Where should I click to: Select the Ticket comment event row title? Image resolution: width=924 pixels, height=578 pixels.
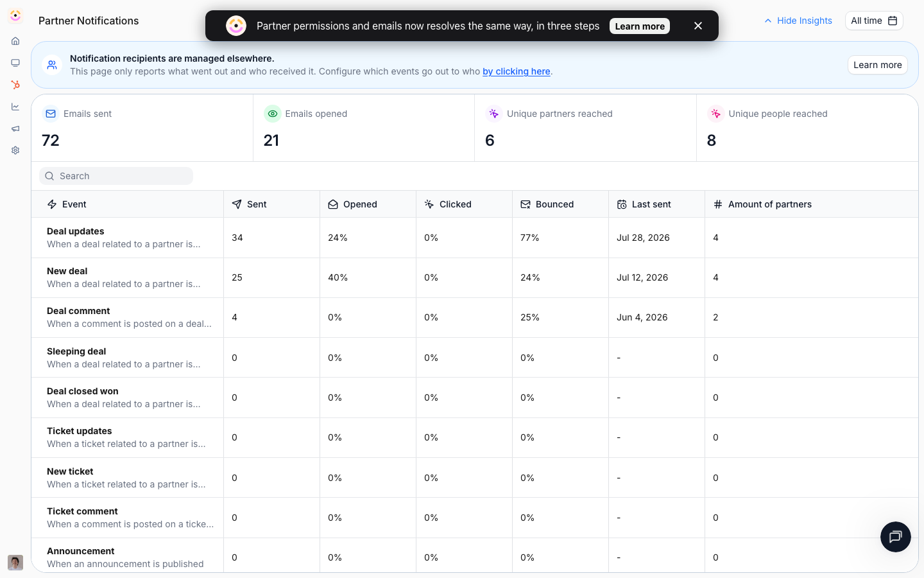82,511
